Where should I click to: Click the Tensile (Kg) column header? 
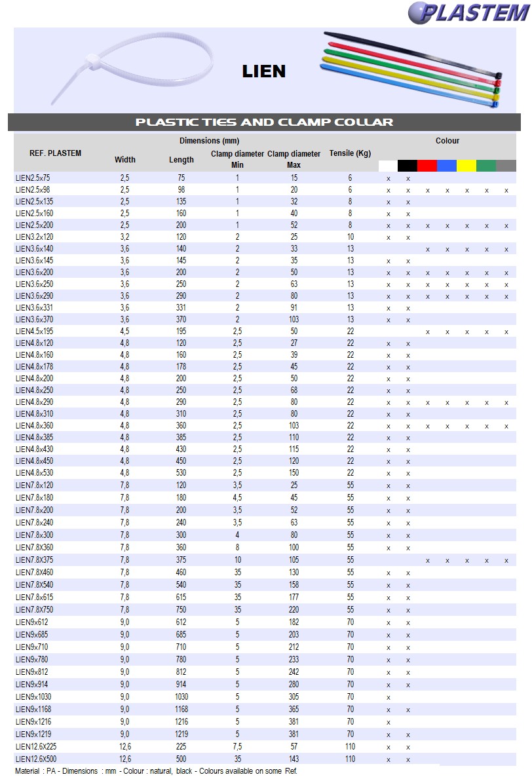[x=350, y=153]
